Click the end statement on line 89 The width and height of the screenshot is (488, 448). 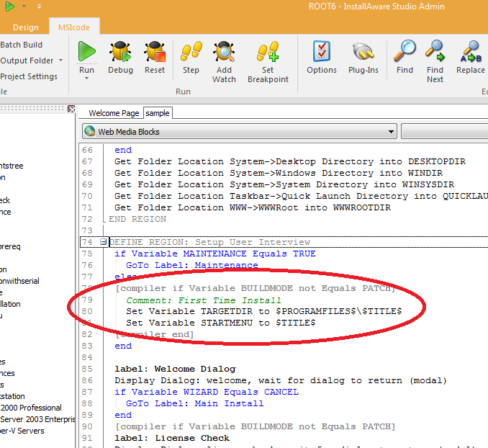click(123, 415)
